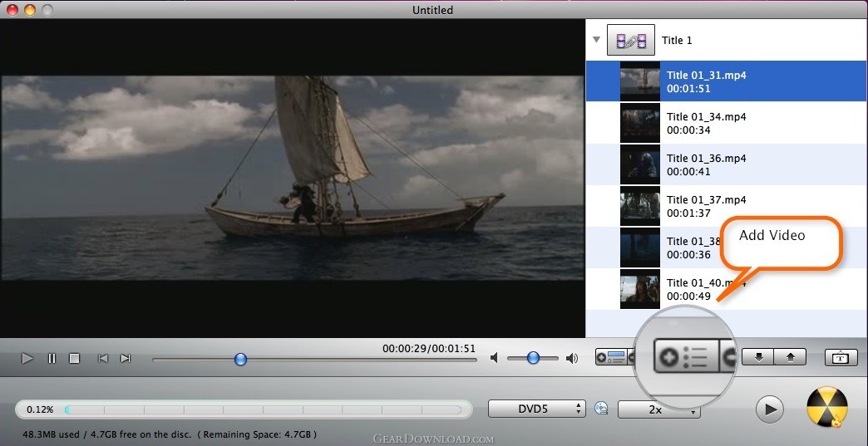Select the Title 01_36.mp4 clip
Image resolution: width=868 pixels, height=446 pixels.
pos(727,164)
